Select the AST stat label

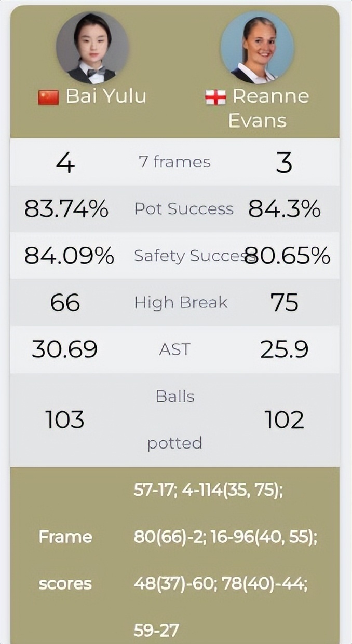(x=174, y=349)
